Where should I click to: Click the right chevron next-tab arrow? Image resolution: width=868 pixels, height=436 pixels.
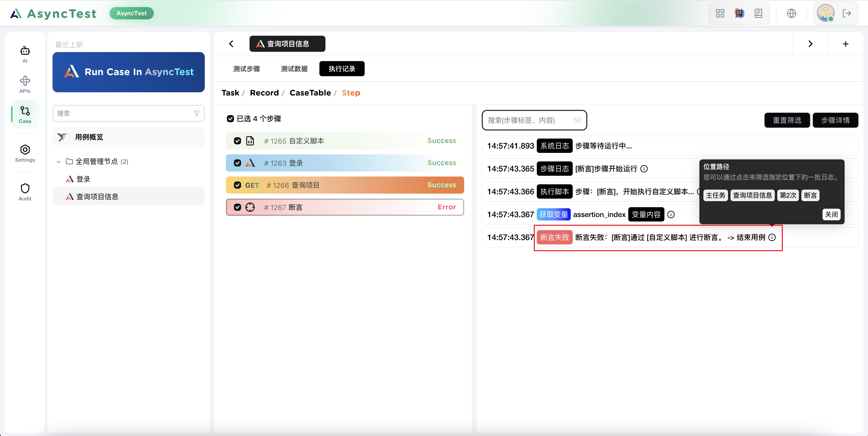click(810, 44)
